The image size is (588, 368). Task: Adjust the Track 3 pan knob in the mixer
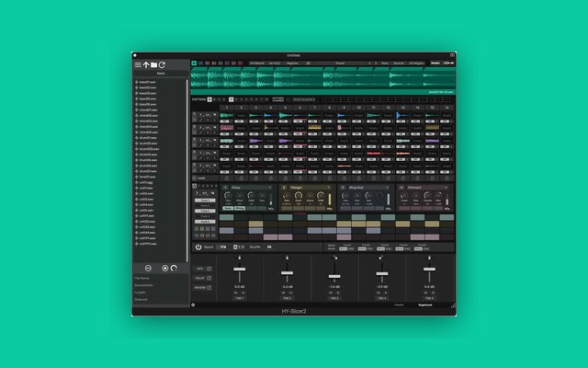334,258
